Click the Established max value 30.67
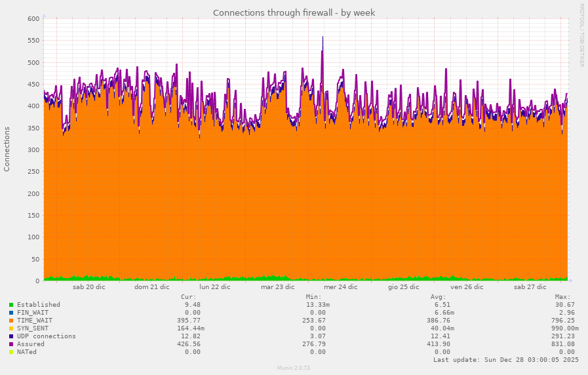 [565, 304]
